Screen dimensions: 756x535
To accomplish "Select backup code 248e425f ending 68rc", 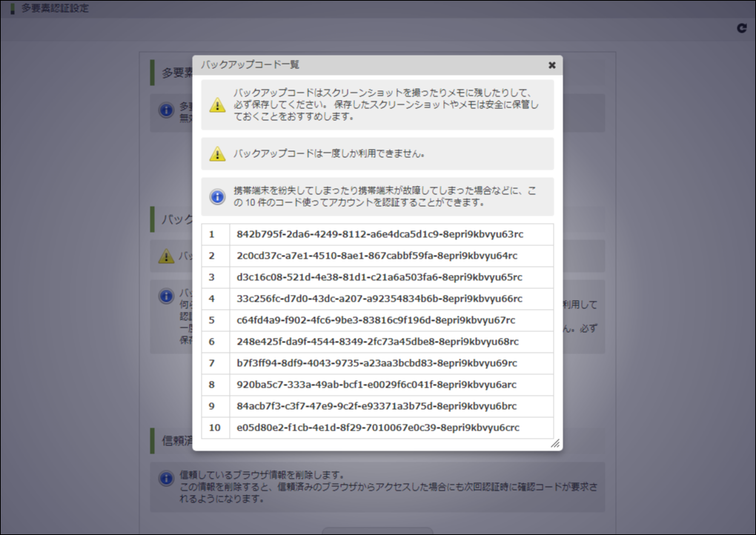I will coord(377,342).
